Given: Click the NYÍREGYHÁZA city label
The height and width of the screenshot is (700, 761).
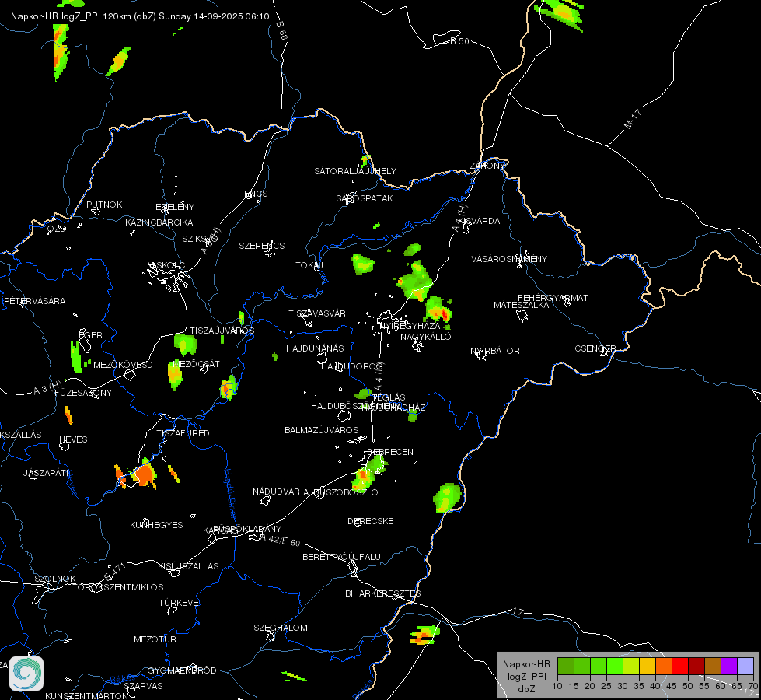Looking at the screenshot, I should tap(410, 325).
